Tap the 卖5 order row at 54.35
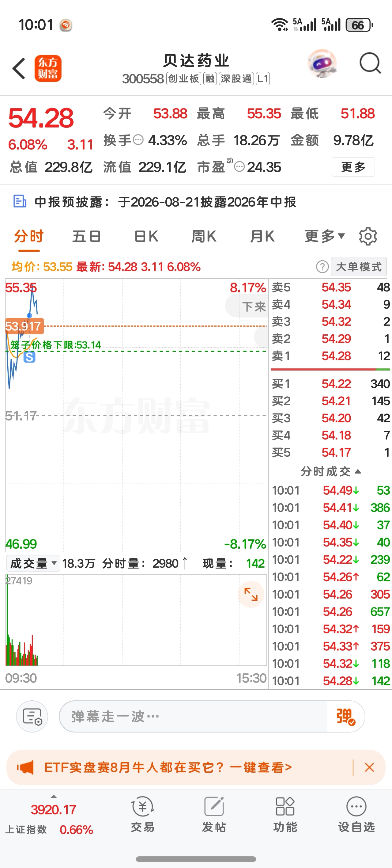 [331, 287]
